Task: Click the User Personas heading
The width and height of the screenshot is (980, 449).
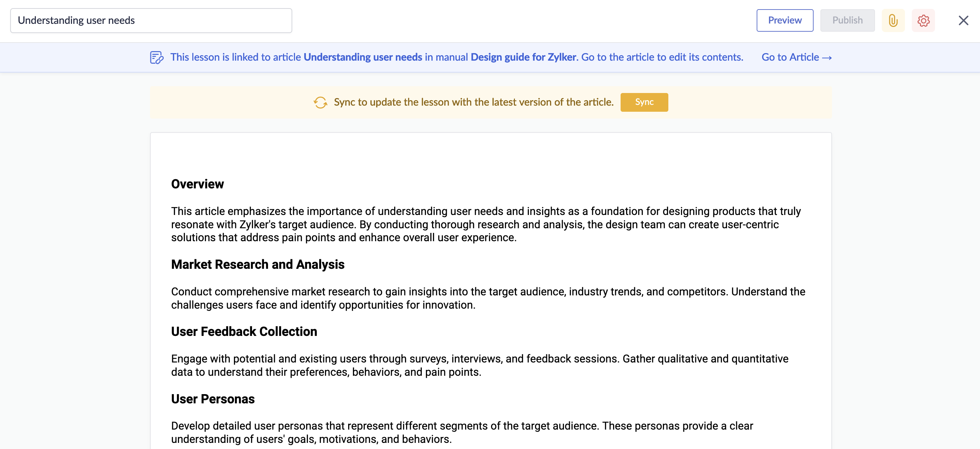Action: [x=213, y=399]
